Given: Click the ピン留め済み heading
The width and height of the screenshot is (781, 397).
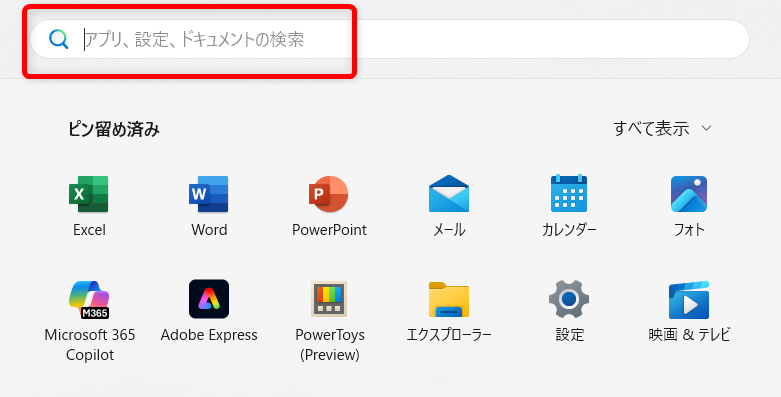Looking at the screenshot, I should tap(114, 130).
